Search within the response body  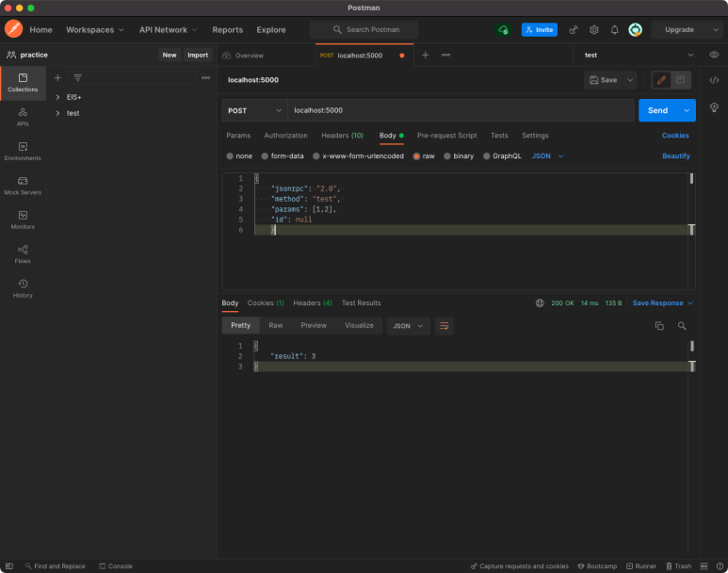pos(682,326)
